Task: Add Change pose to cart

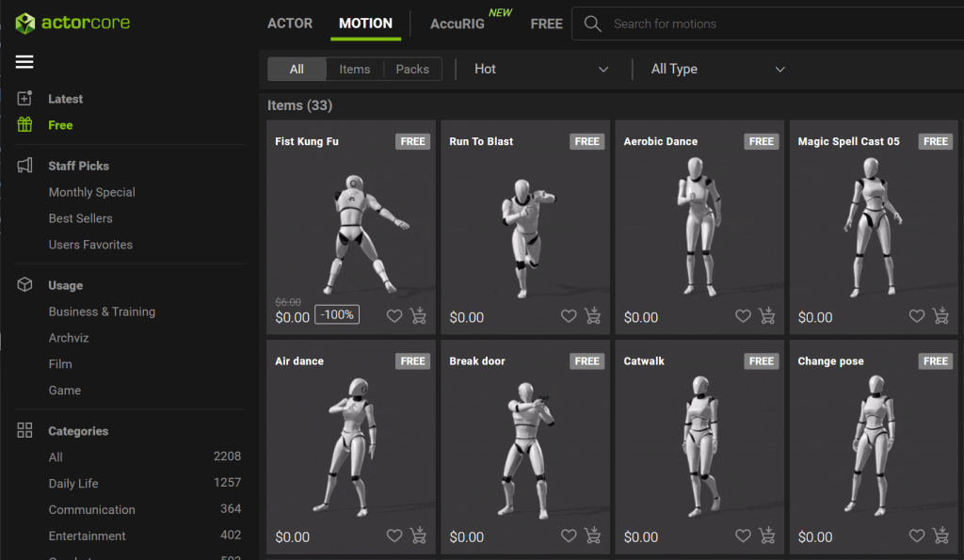Action: click(940, 536)
